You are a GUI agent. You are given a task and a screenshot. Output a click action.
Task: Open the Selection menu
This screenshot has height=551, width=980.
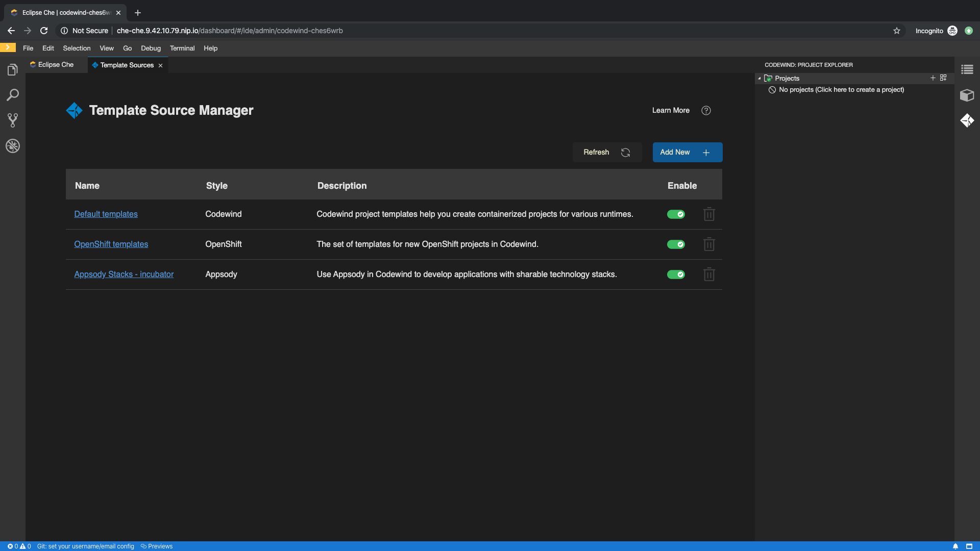tap(77, 48)
